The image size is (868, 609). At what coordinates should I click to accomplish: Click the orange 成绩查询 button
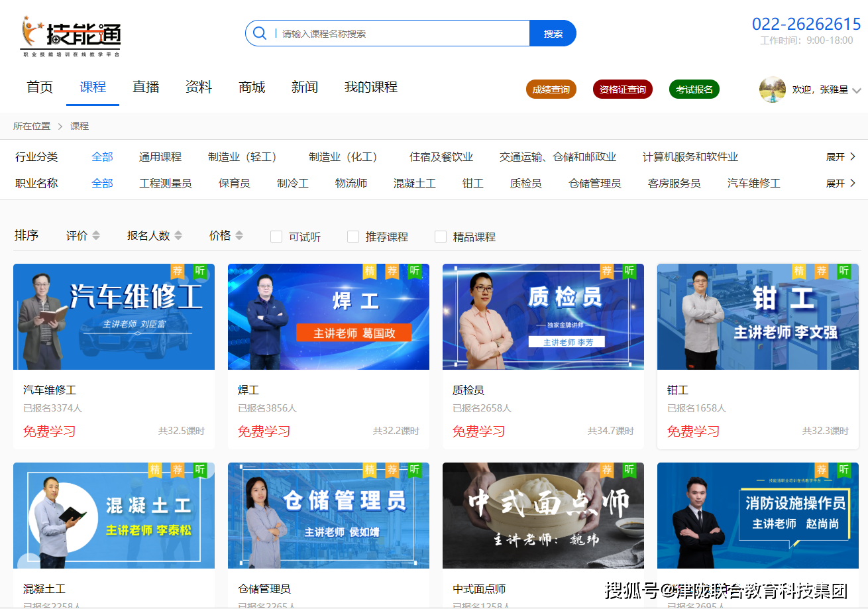pyautogui.click(x=551, y=89)
